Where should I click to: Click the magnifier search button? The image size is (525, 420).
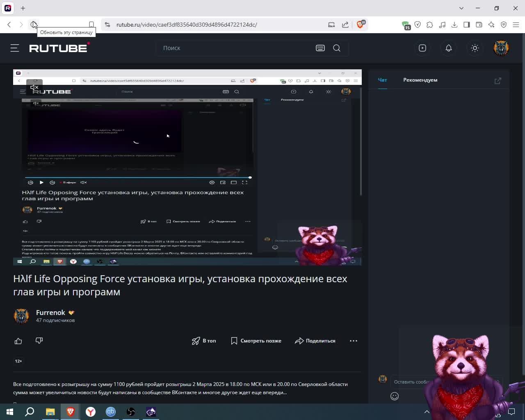tap(337, 48)
